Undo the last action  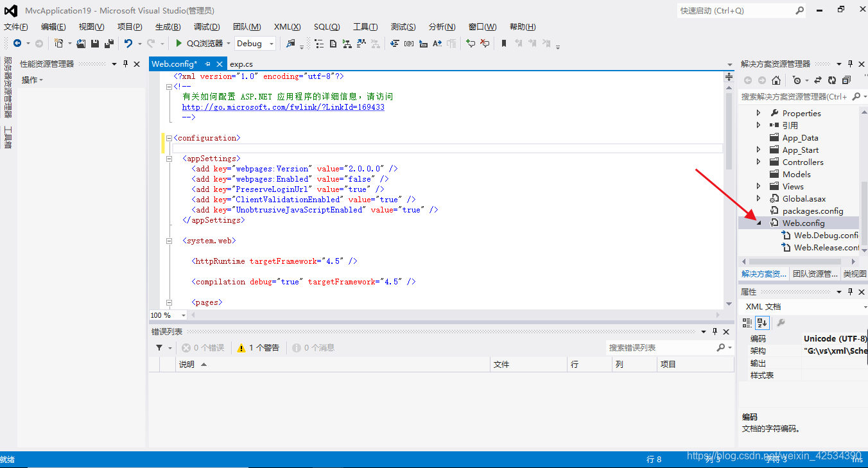tap(128, 43)
